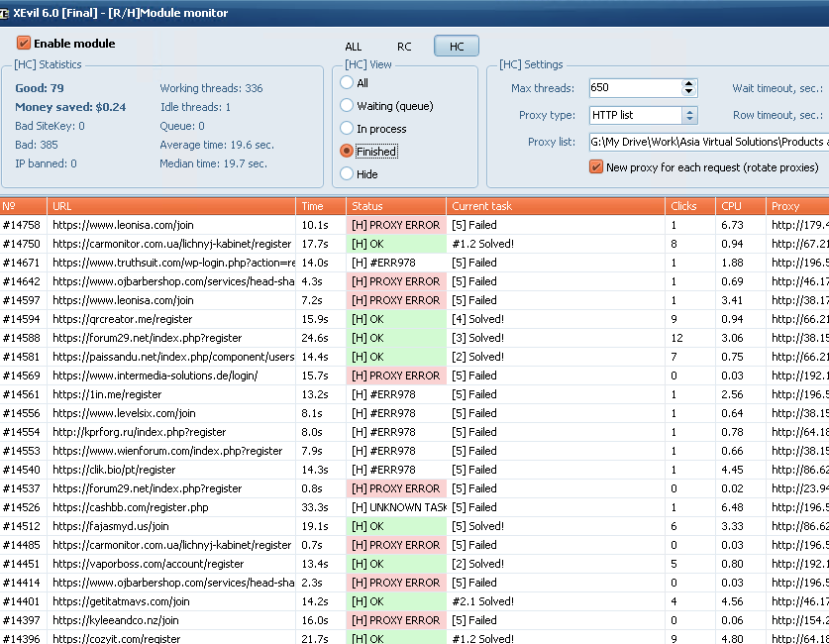Click the wienforum.com register URL
Viewport: 829px width, 644px height.
tap(167, 451)
